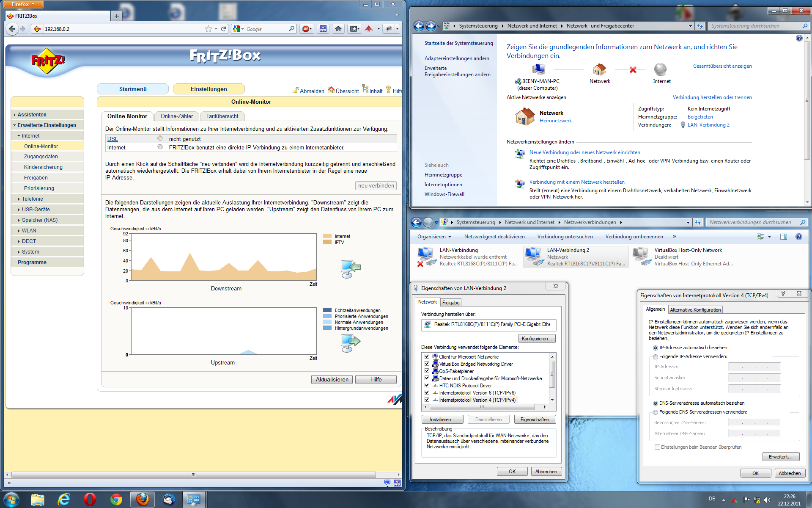Open the Alternative Konfiguration tab
This screenshot has width=812, height=508.
[695, 310]
